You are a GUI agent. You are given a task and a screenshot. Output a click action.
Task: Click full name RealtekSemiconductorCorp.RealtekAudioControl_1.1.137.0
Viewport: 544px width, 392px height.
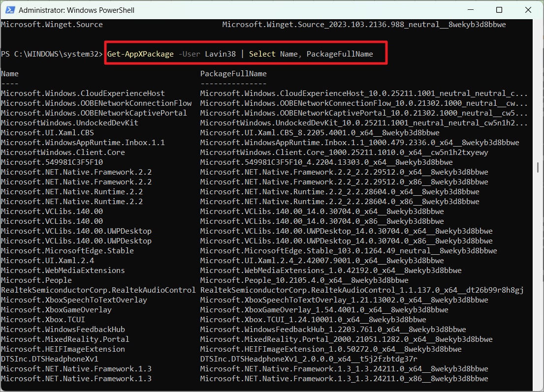click(x=362, y=290)
